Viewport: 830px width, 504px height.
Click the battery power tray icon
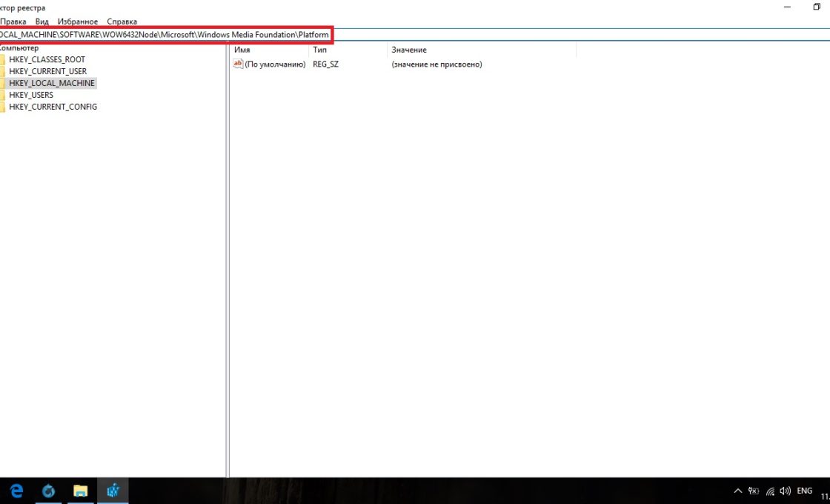pyautogui.click(x=753, y=491)
